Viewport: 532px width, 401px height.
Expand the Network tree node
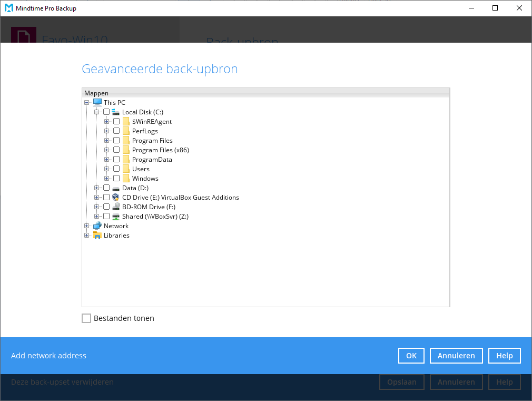pos(86,226)
